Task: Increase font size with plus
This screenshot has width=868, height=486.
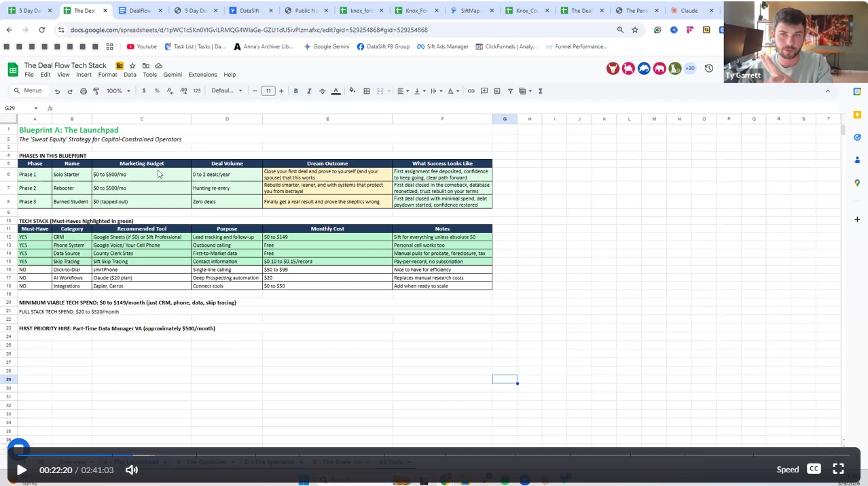Action: 281,91
